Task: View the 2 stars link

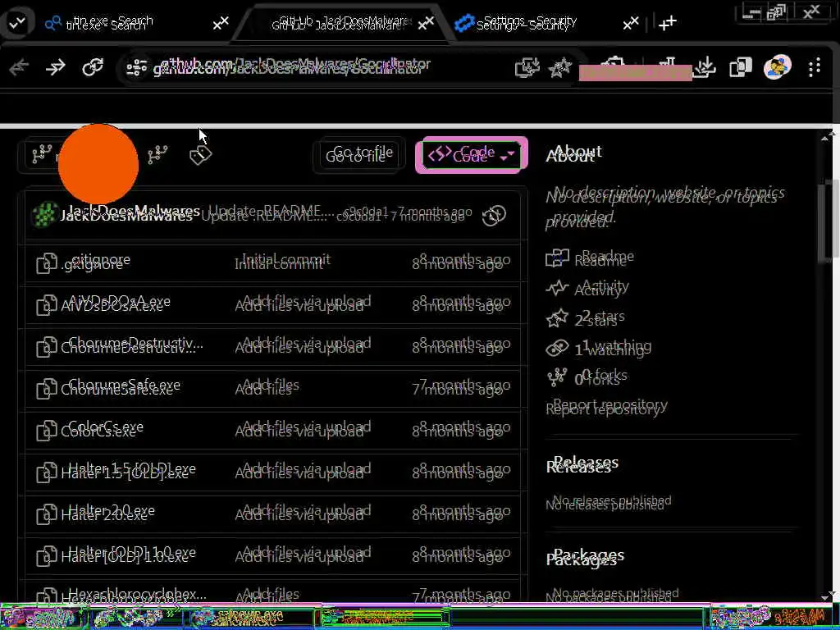Action: click(599, 318)
